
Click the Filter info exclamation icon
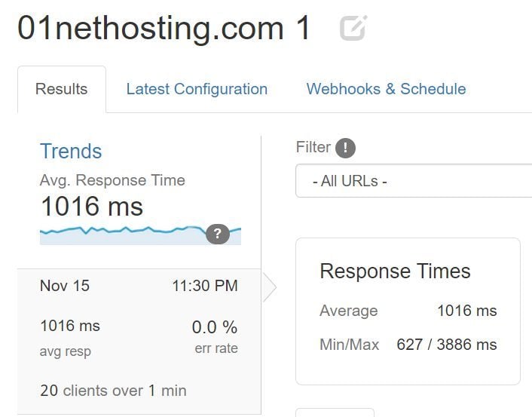click(345, 148)
